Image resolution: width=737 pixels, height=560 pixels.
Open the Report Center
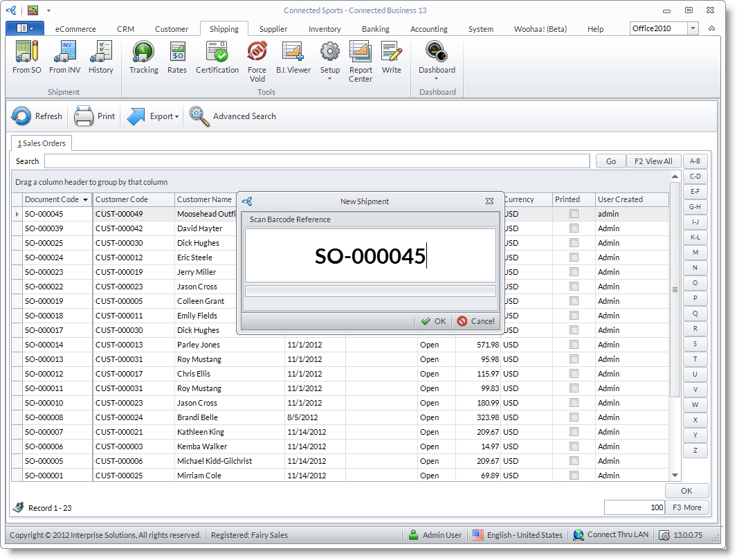click(360, 61)
